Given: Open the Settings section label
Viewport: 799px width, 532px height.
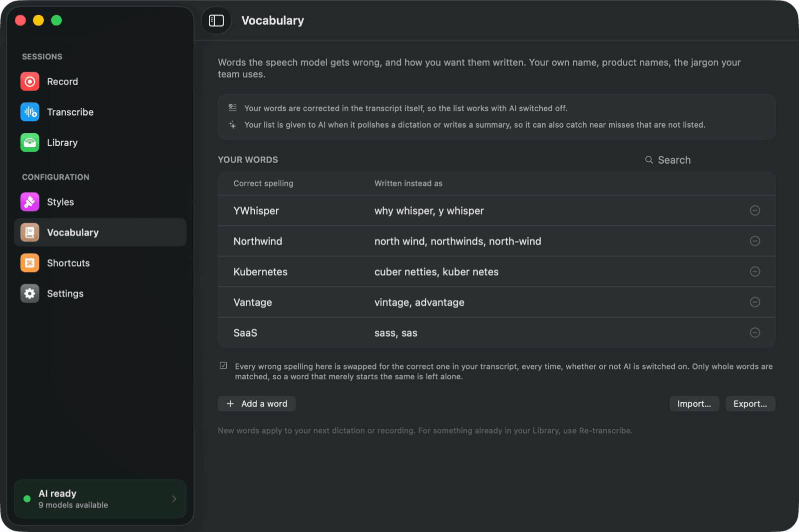Looking at the screenshot, I should point(65,293).
